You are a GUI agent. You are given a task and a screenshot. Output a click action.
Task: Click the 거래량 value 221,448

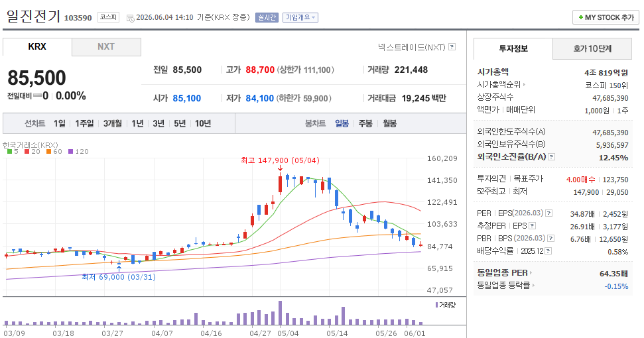[411, 70]
